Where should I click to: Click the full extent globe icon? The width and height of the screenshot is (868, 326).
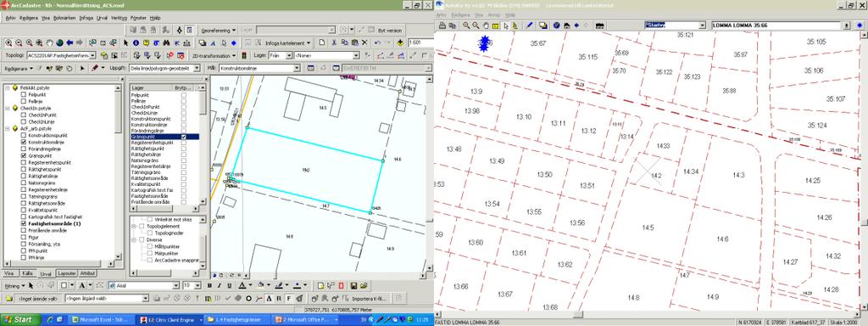pyautogui.click(x=59, y=42)
